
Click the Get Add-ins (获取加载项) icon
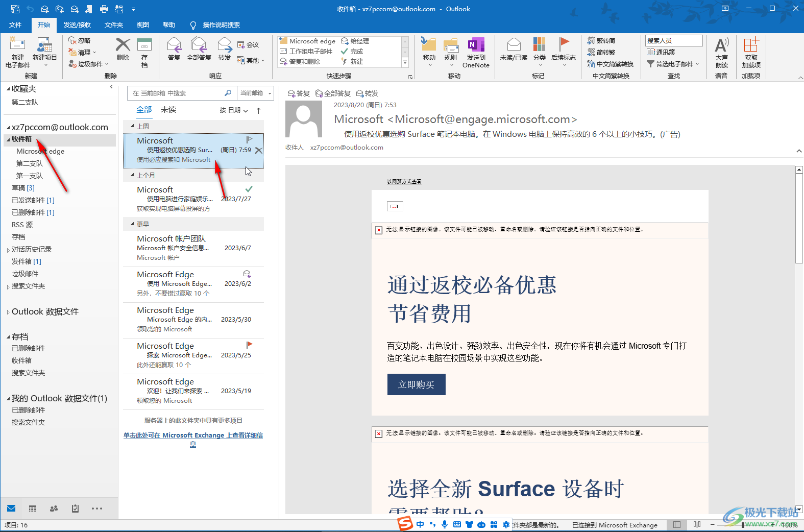[751, 45]
